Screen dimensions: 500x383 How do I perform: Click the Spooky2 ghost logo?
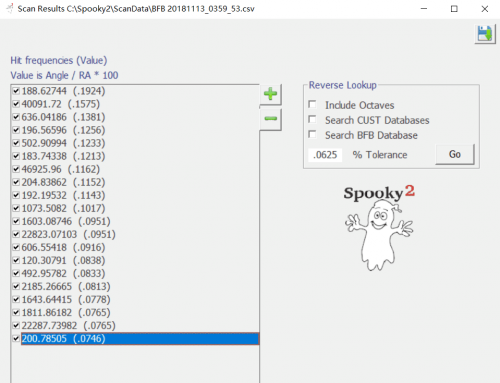379,227
